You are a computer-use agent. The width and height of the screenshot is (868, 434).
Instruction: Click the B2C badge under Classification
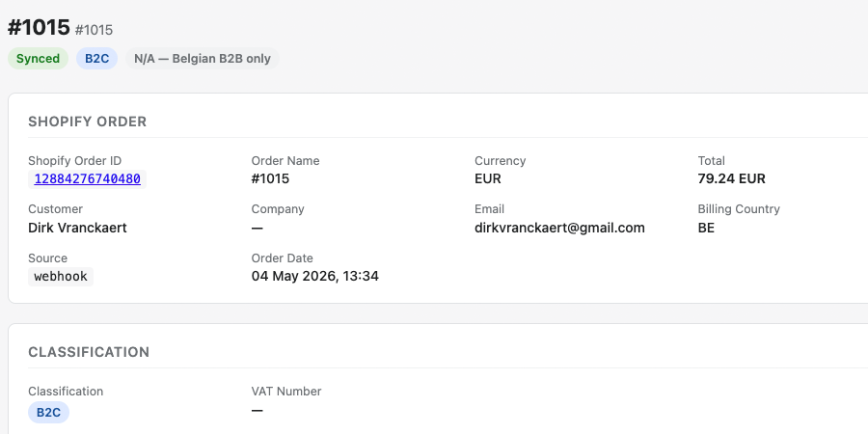tap(49, 413)
